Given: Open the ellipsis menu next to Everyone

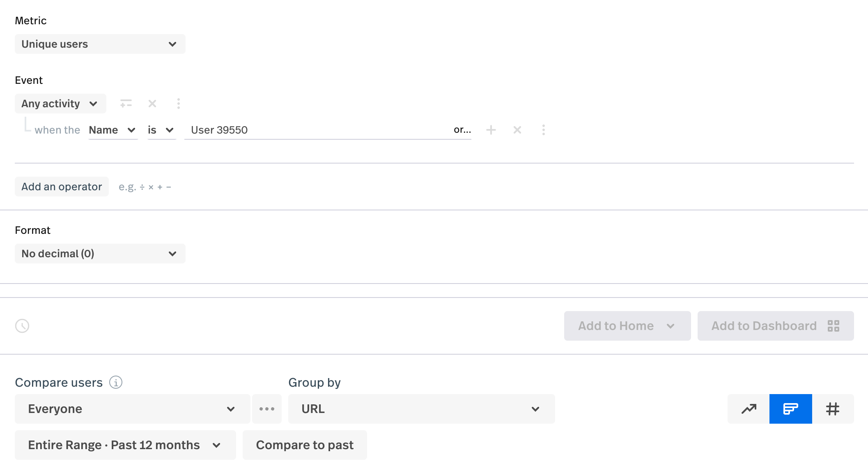Looking at the screenshot, I should [x=267, y=409].
